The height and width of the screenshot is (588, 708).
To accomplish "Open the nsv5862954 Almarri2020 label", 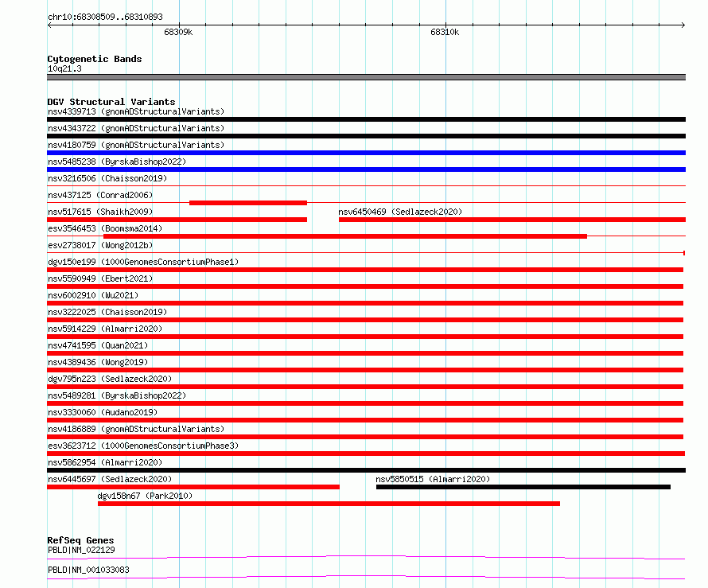I will 105,462.
